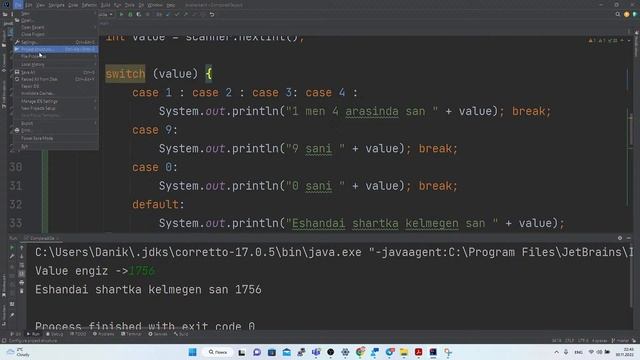Choose Print in the File menu

[56, 131]
